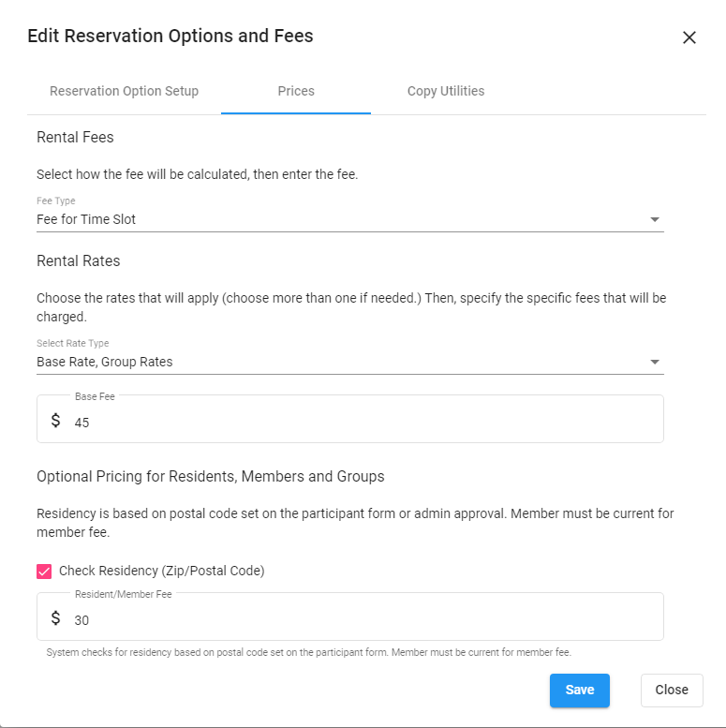The image size is (726, 728).
Task: Click dollar icon in Resident/Member Fee field
Action: [x=55, y=618]
